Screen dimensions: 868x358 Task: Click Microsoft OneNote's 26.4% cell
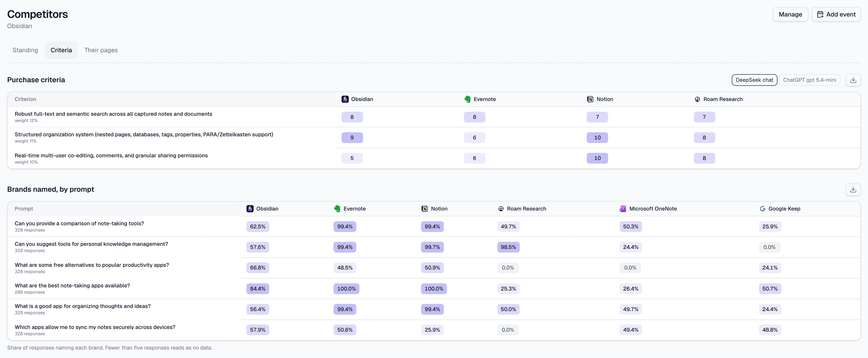coord(630,289)
